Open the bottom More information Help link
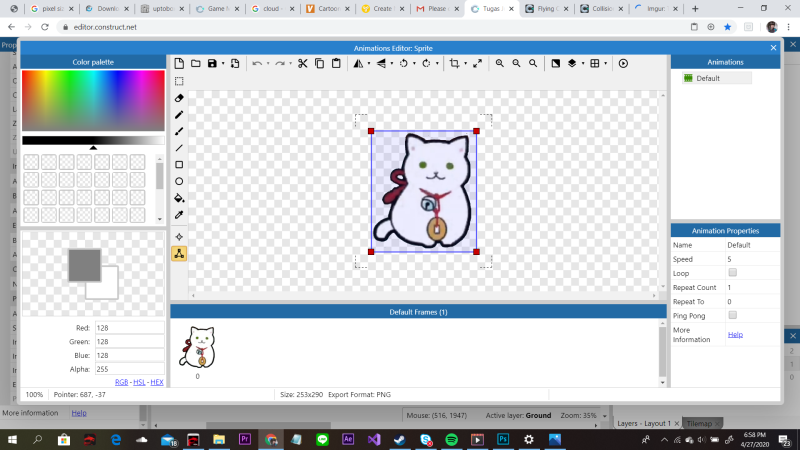800x450 pixels. tap(79, 413)
